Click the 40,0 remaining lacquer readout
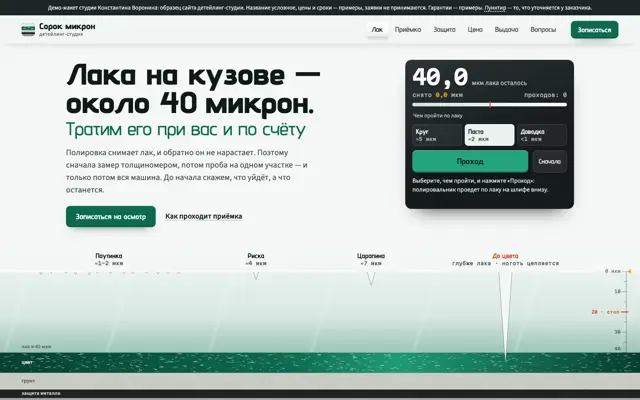Image resolution: width=640 pixels, height=400 pixels. coord(440,77)
